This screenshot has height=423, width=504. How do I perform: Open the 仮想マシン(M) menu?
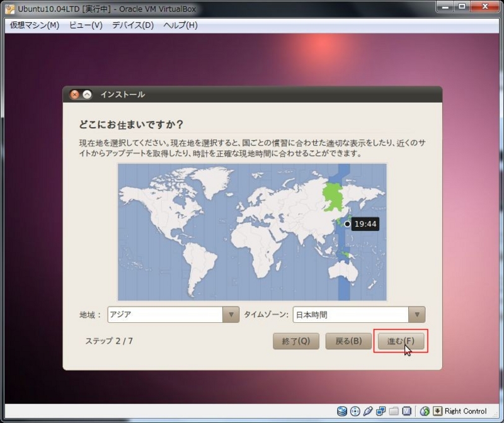(35, 25)
